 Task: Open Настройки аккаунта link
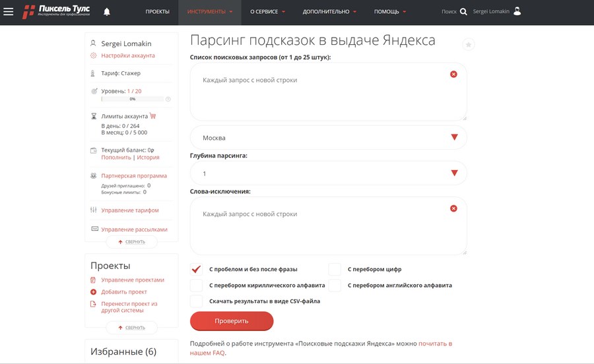pos(127,55)
